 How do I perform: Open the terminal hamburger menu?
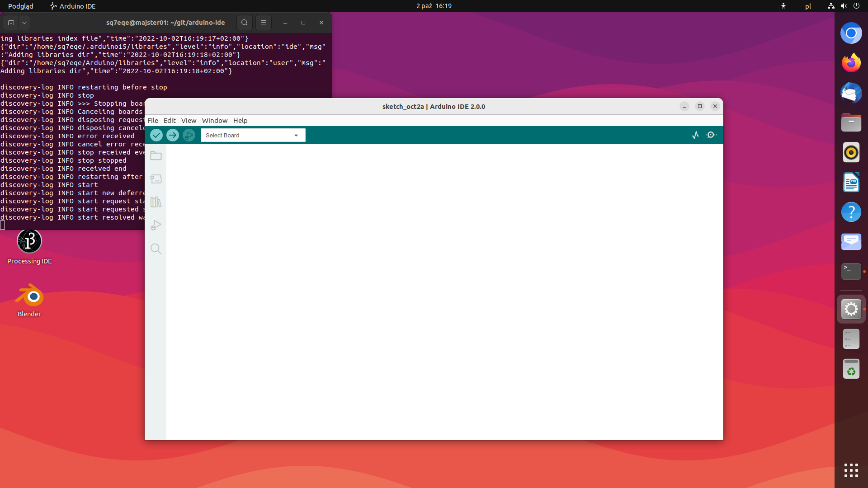tap(264, 23)
